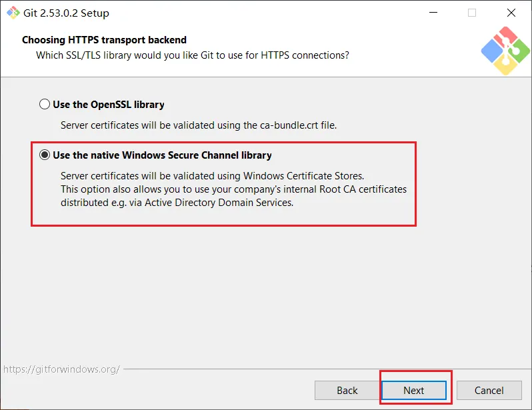The height and width of the screenshot is (410, 532).
Task: Click the "Choosing HTTPS transport backend" heading
Action: point(104,40)
